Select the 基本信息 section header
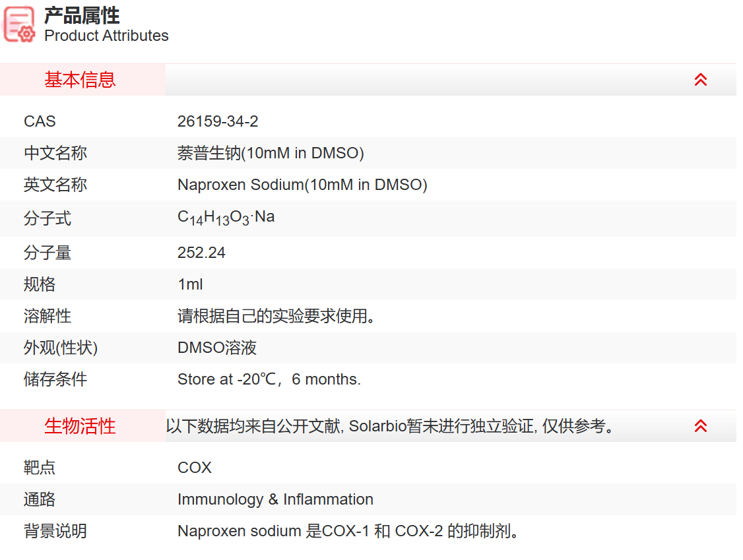 tap(80, 80)
